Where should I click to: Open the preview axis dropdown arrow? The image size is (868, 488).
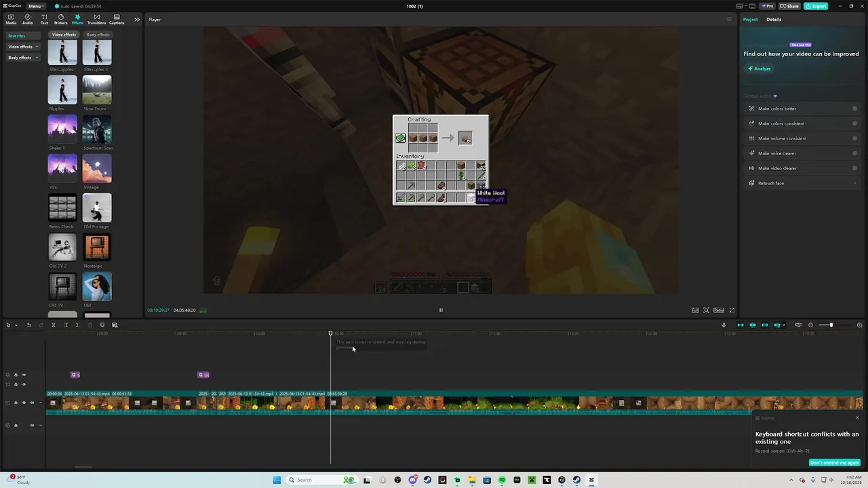(784, 325)
